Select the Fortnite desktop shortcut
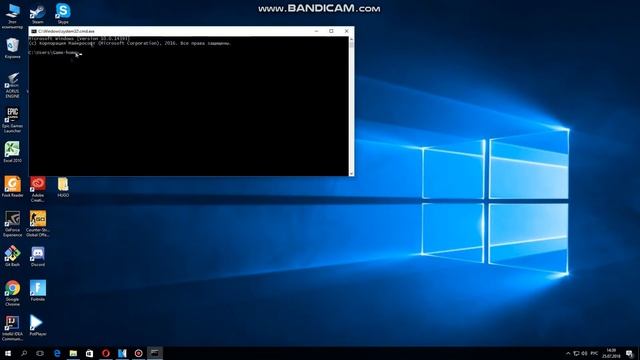Image resolution: width=640 pixels, height=360 pixels. [38, 291]
